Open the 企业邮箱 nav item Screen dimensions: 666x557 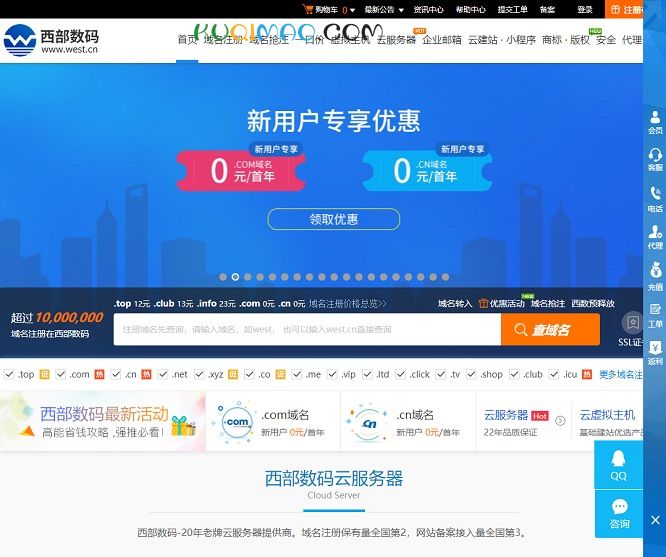442,40
